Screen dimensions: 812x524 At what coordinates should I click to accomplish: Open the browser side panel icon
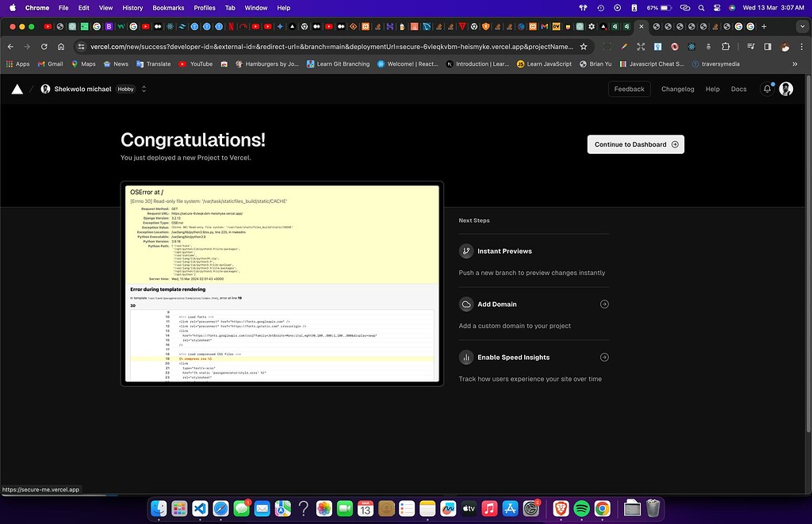coord(767,46)
